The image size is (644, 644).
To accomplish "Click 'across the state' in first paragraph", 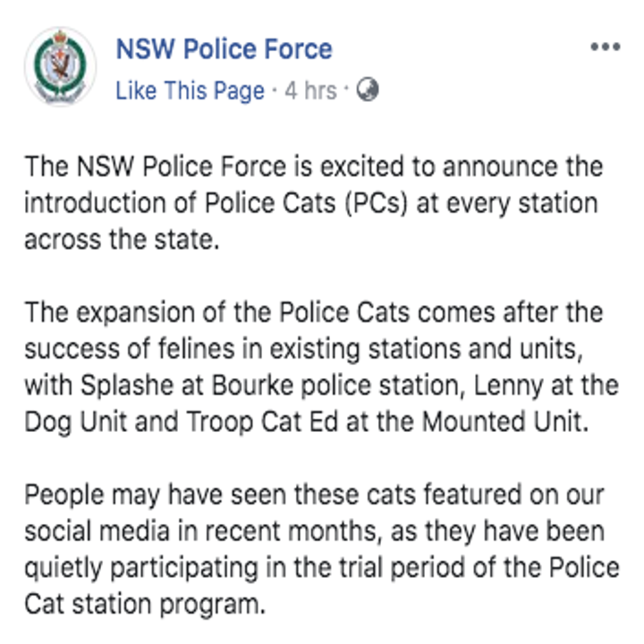I will click(x=120, y=240).
